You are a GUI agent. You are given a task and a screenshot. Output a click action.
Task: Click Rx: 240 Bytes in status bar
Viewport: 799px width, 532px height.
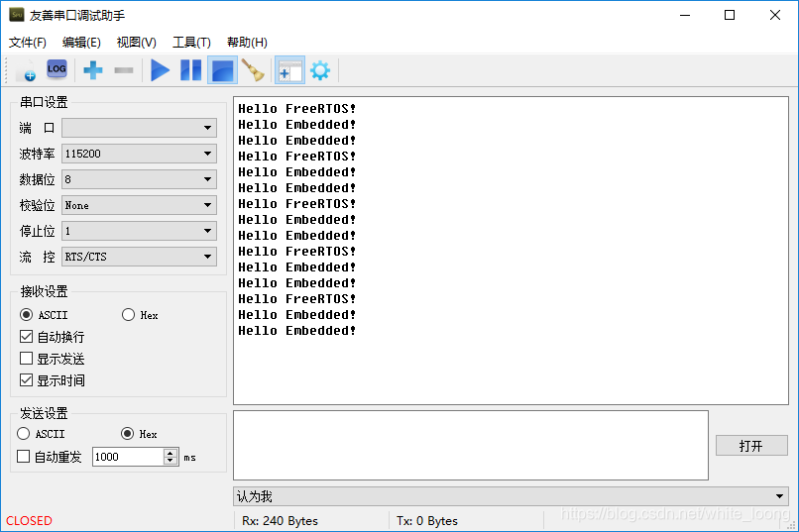(x=280, y=521)
